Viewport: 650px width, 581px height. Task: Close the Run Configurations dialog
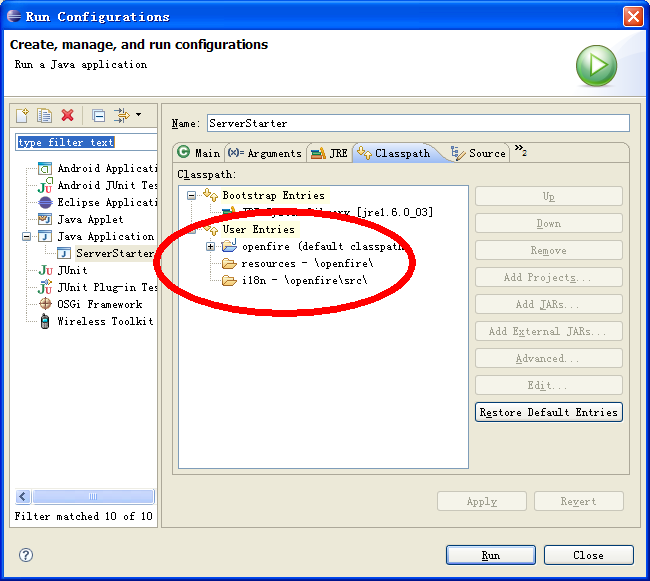coord(589,555)
